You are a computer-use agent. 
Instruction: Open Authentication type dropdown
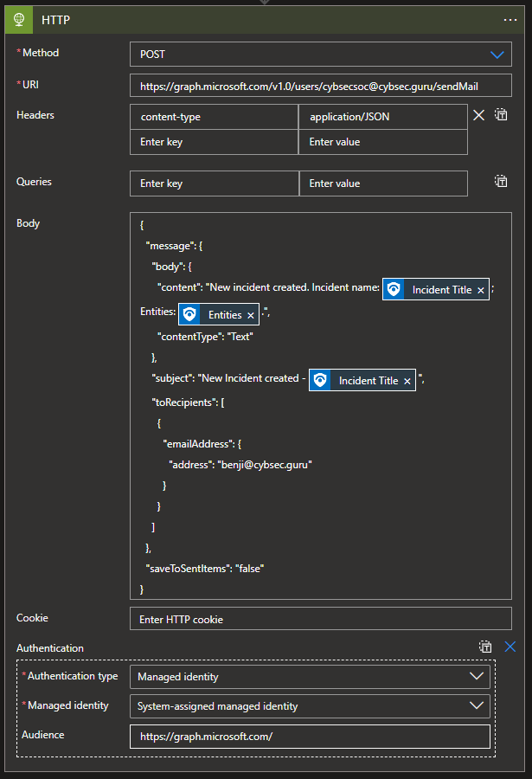pyautogui.click(x=310, y=677)
